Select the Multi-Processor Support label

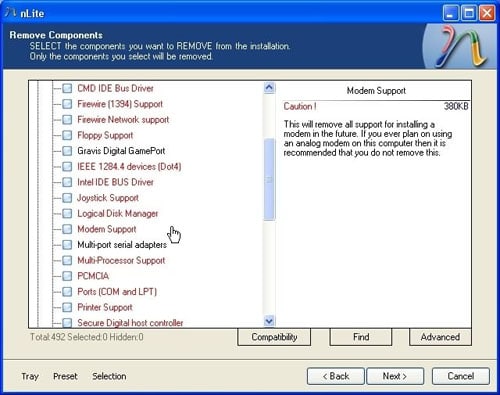121,260
